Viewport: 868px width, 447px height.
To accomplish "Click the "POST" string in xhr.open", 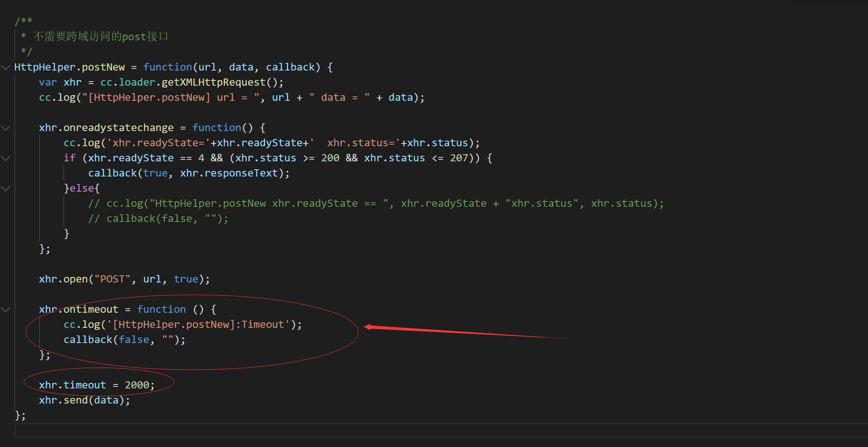I will click(112, 279).
